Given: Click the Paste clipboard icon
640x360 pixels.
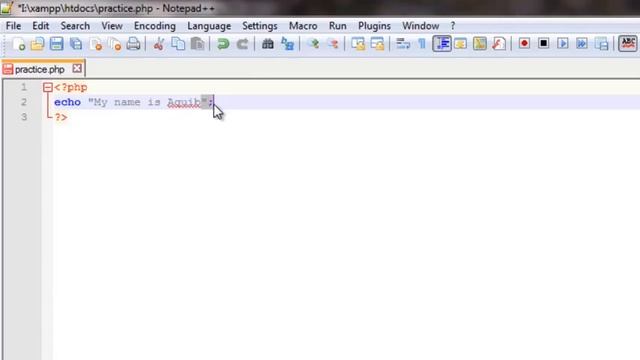Looking at the screenshot, I should [x=198, y=44].
